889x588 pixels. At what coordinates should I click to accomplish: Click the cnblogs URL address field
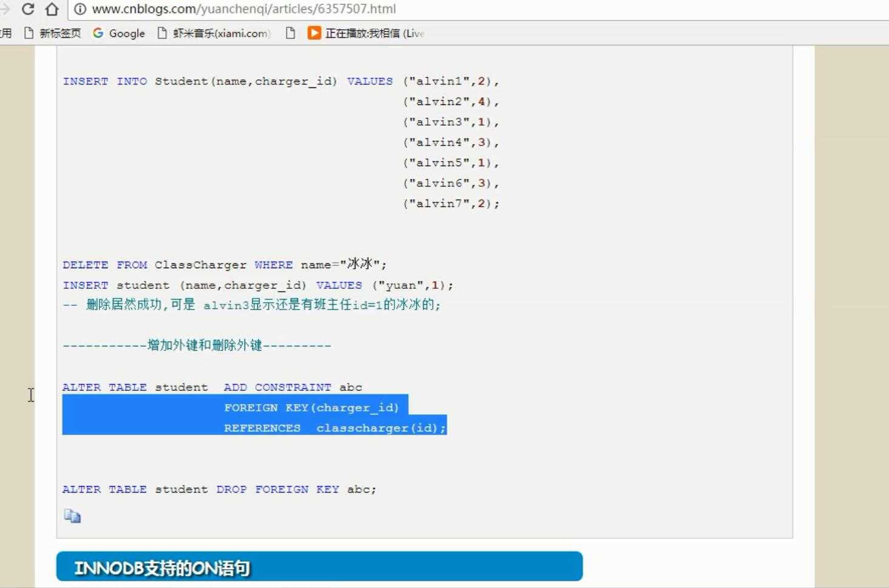pos(244,9)
